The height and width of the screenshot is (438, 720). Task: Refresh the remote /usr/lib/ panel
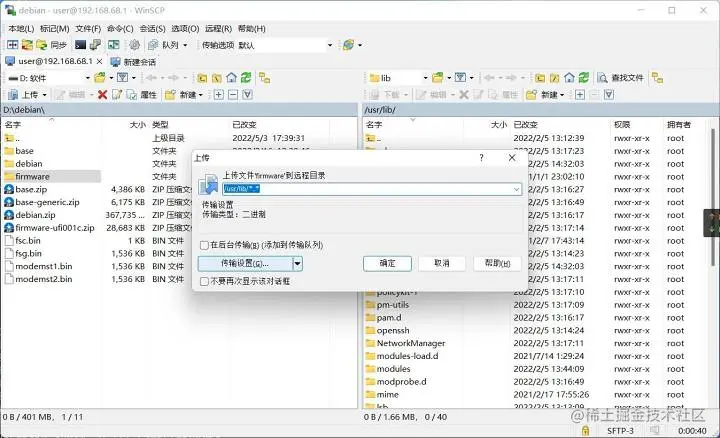click(584, 78)
